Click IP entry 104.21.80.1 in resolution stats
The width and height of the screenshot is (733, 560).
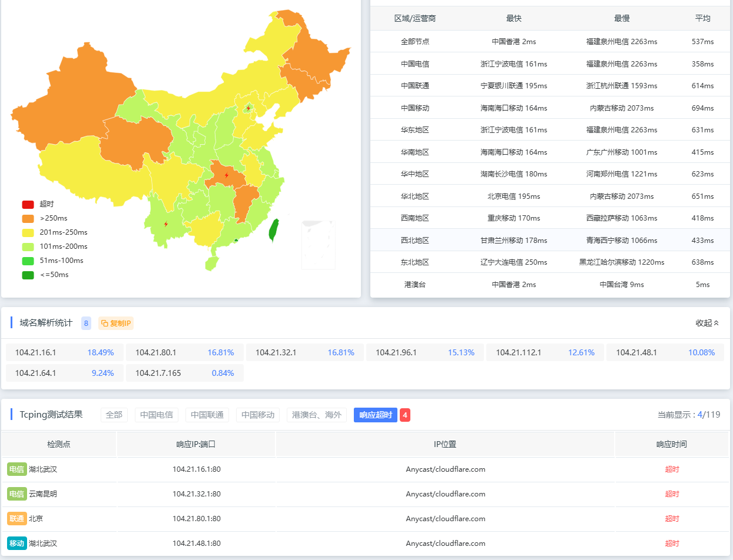pos(185,353)
